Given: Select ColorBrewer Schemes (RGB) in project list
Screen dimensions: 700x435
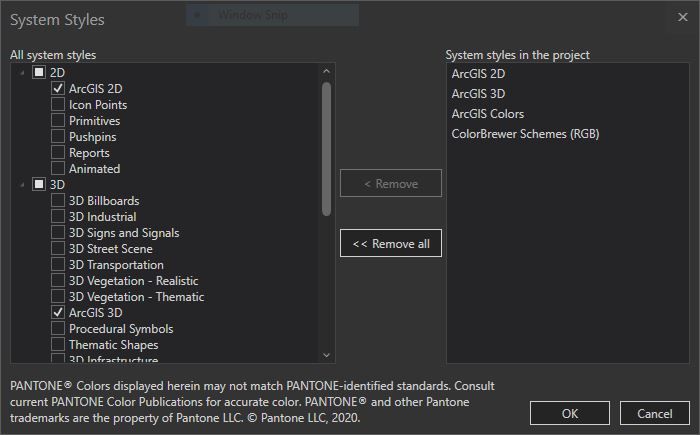Looking at the screenshot, I should click(x=525, y=134).
